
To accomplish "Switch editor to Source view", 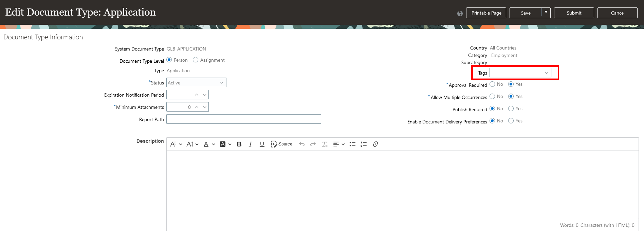I will [281, 144].
